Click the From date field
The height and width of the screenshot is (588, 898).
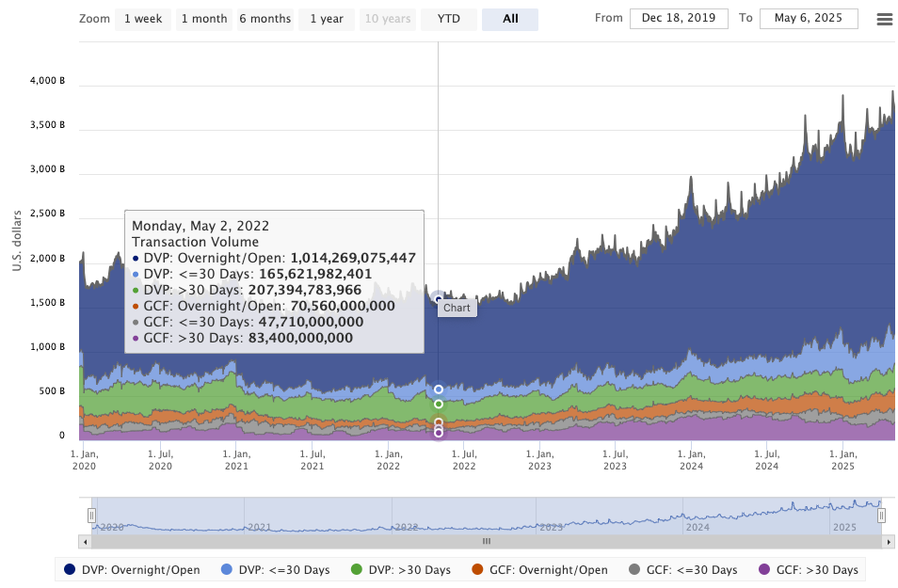(x=679, y=19)
